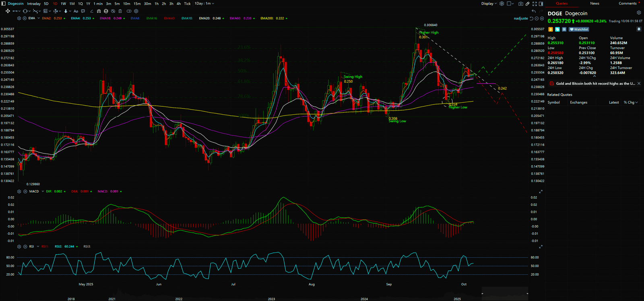
Task: Open the Display dropdown menu
Action: click(x=489, y=4)
